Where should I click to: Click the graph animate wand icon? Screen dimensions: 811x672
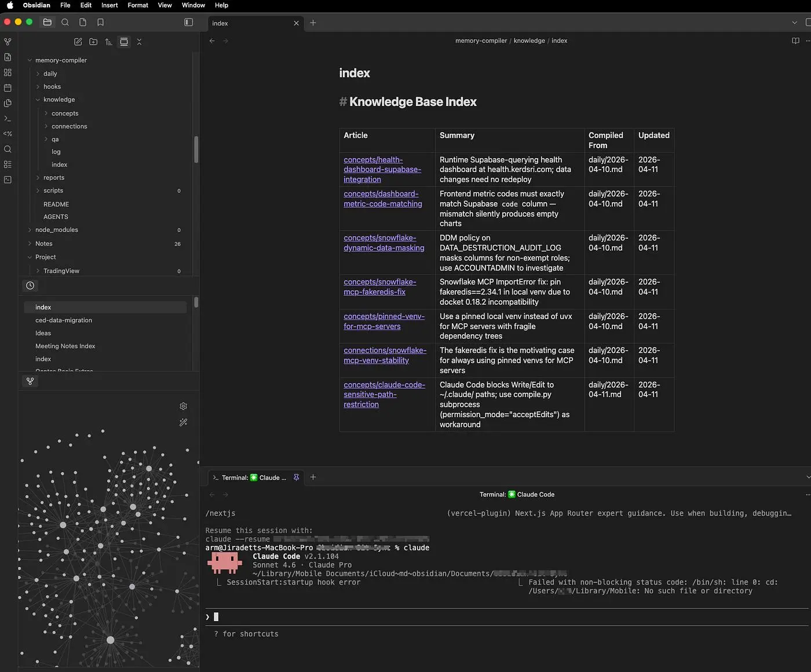184,422
